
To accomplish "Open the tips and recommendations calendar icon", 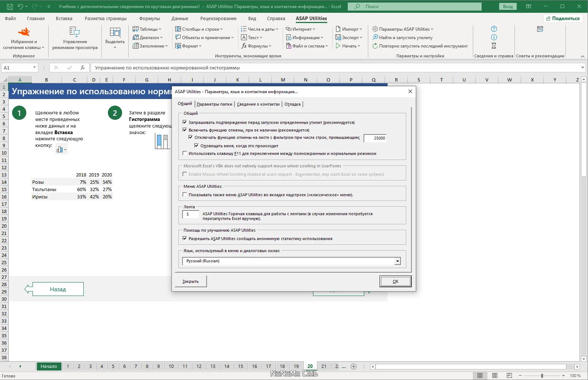I will [x=540, y=29].
